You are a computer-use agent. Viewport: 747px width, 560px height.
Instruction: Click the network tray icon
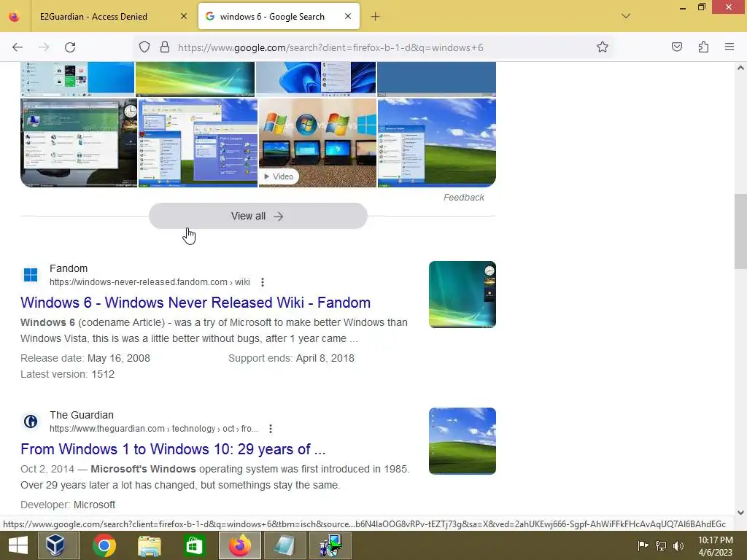[661, 546]
